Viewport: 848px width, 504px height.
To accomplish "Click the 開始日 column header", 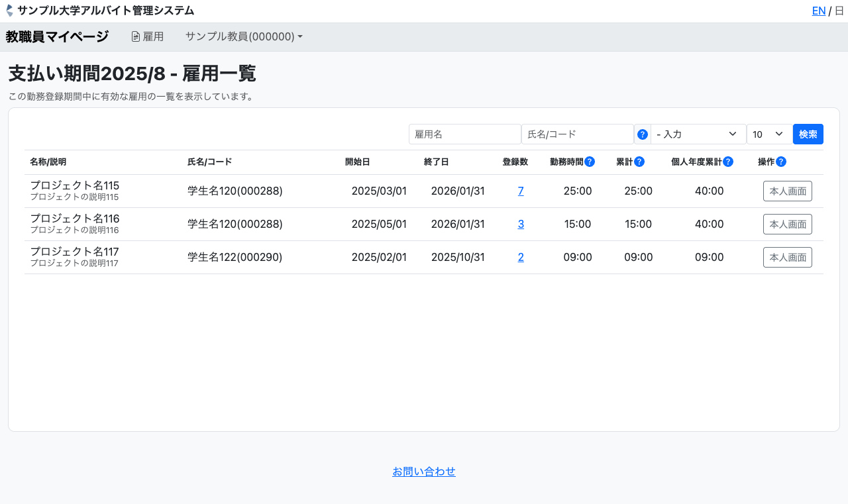I will [x=358, y=162].
